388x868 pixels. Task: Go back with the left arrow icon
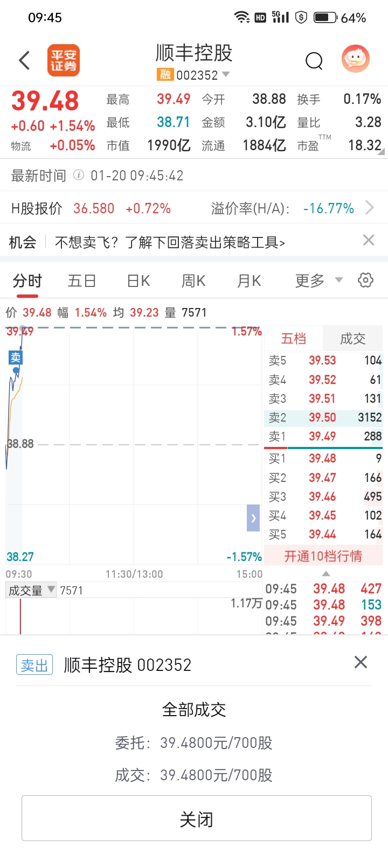click(24, 60)
